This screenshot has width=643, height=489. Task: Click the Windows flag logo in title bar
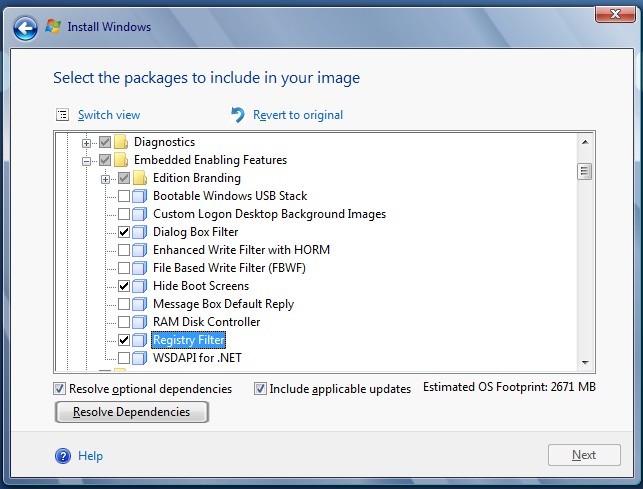[53, 27]
